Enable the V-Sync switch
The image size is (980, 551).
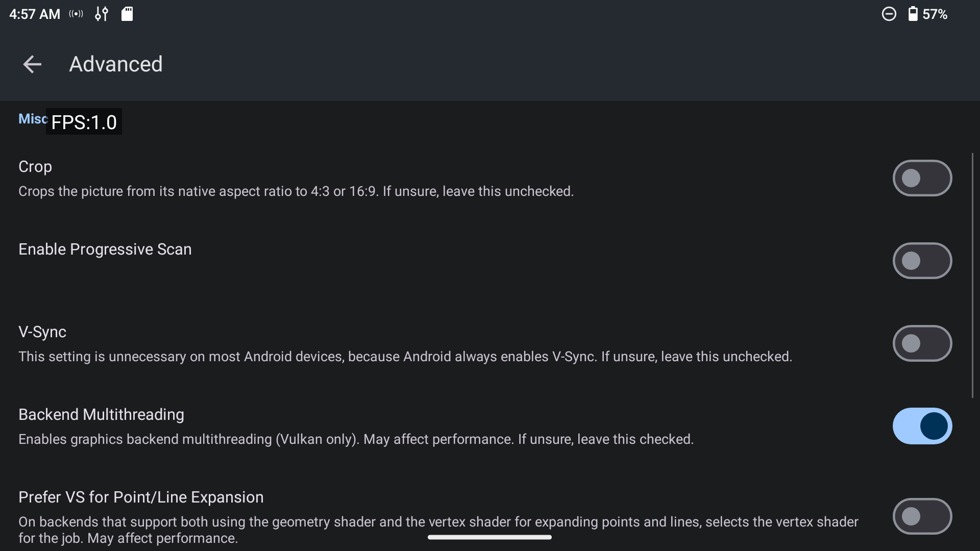pyautogui.click(x=922, y=343)
